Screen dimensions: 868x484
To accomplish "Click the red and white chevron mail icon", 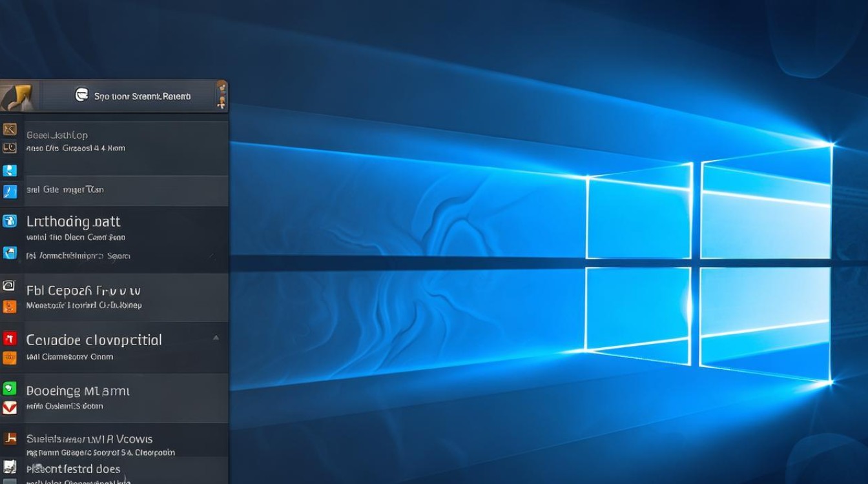I will pyautogui.click(x=9, y=407).
